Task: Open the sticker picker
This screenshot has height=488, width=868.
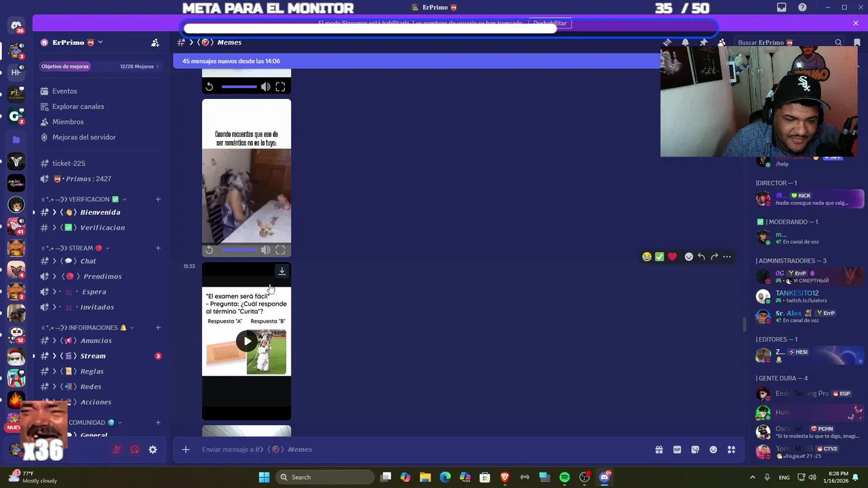Action: coord(695,449)
